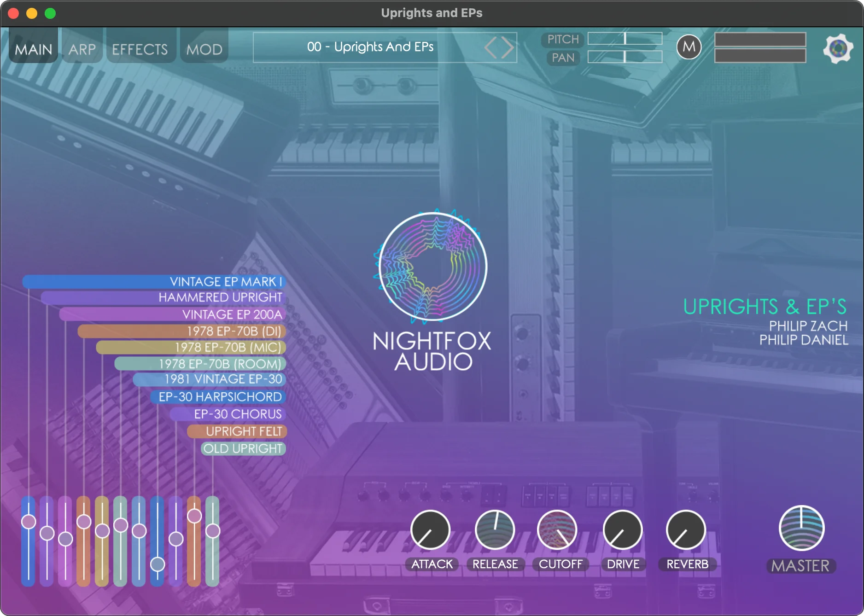Screen dimensions: 864x616
Task: Click the orange 1978 EP-70B (DI) fader handle
Action: coord(84,522)
